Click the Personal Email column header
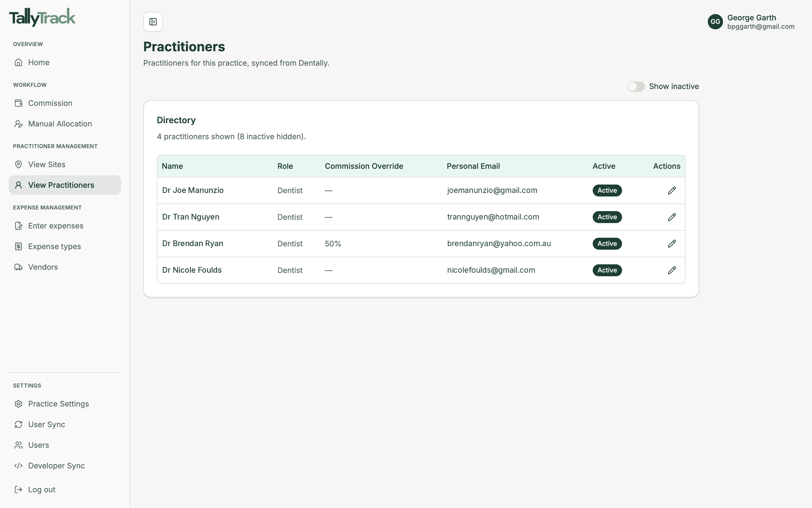This screenshot has height=508, width=812. tap(473, 166)
